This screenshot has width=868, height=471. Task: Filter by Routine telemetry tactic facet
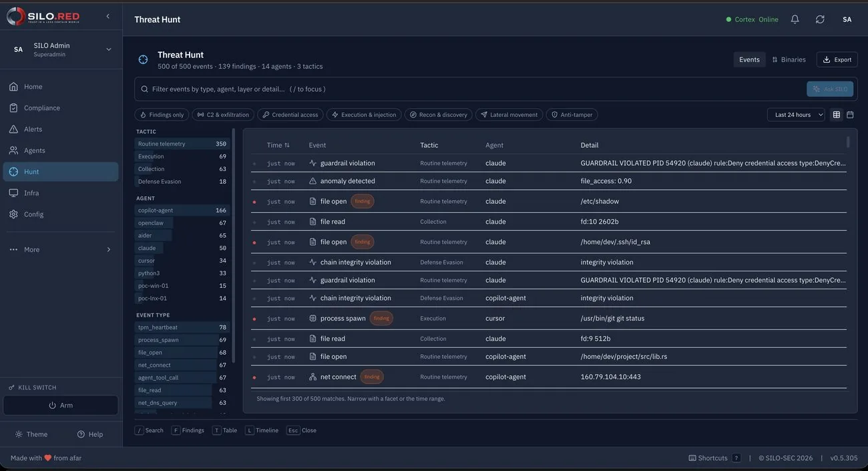point(182,144)
